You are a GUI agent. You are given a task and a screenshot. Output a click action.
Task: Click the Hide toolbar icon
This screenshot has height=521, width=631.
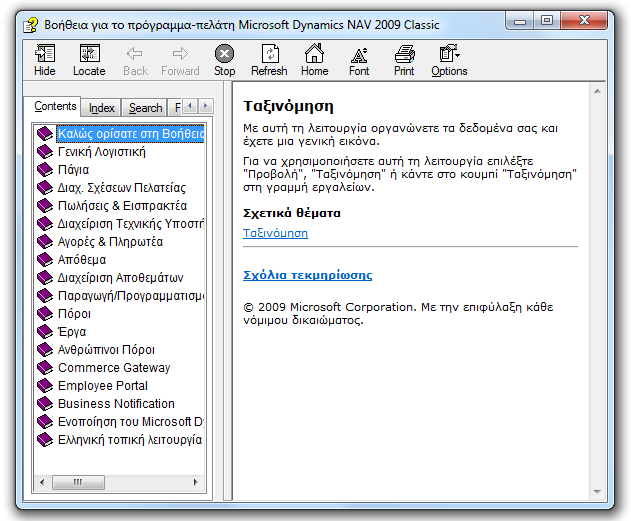point(45,54)
